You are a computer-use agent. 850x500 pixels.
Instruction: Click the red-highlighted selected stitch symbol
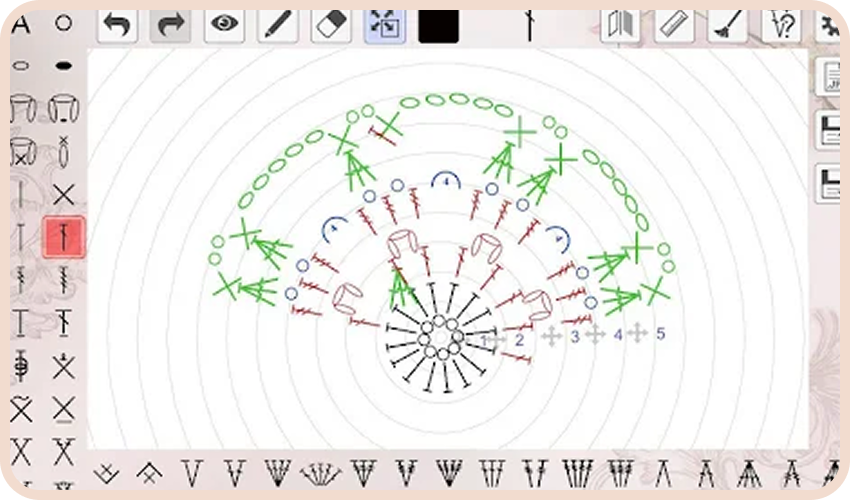pos(63,237)
